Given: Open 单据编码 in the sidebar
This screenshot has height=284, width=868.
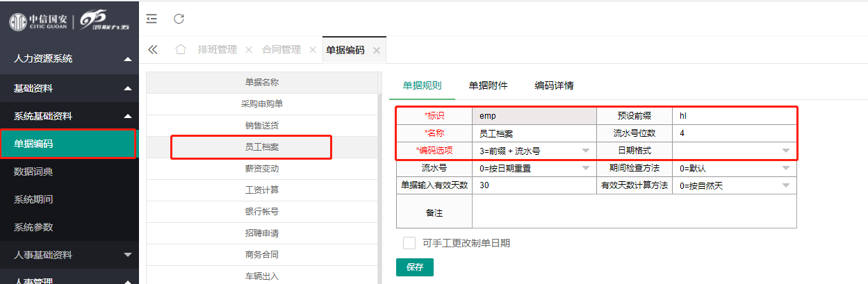Looking at the screenshot, I should click(69, 144).
